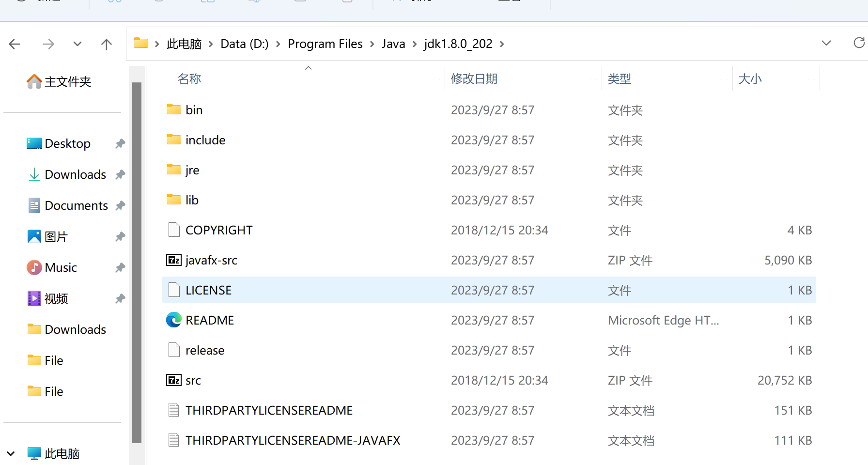The height and width of the screenshot is (465, 868).
Task: Jump to Data (D:) breadcrumb
Action: click(x=244, y=44)
